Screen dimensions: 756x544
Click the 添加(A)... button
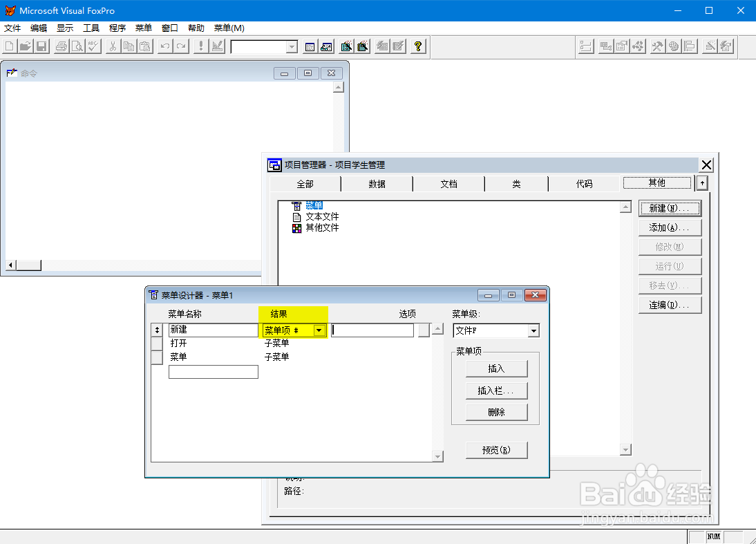tap(670, 227)
